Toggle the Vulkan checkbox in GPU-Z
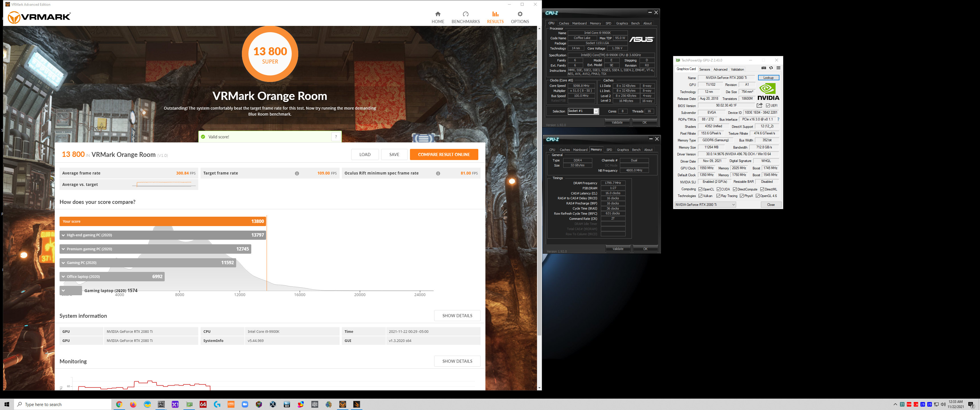This screenshot has height=410, width=980. pyautogui.click(x=700, y=196)
